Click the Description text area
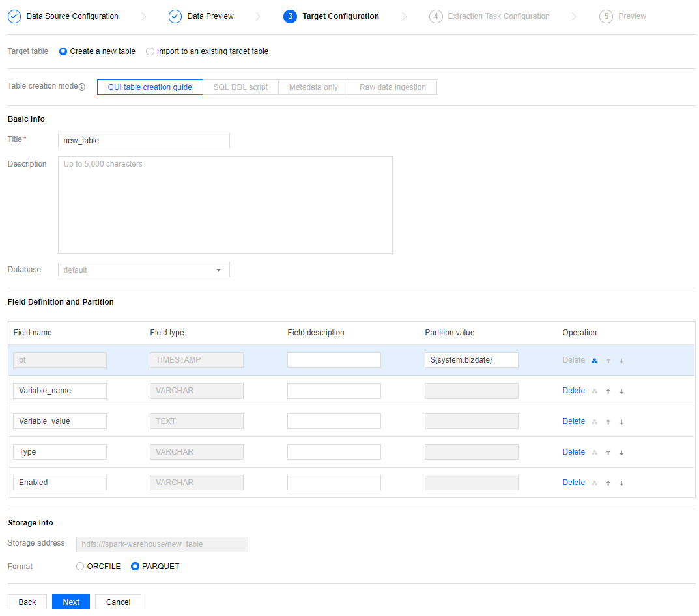 225,205
